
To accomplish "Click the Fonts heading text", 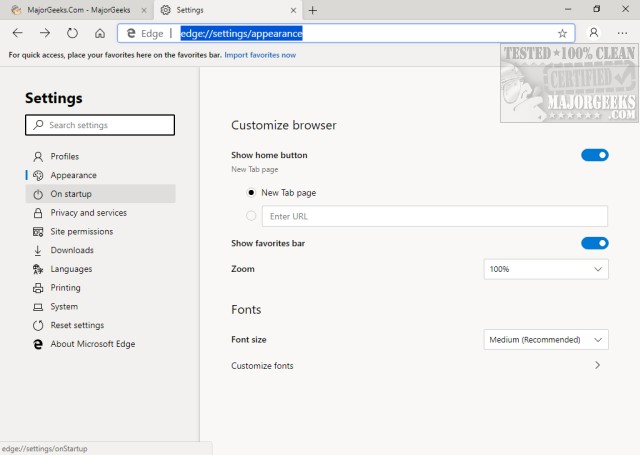I will coord(246,309).
